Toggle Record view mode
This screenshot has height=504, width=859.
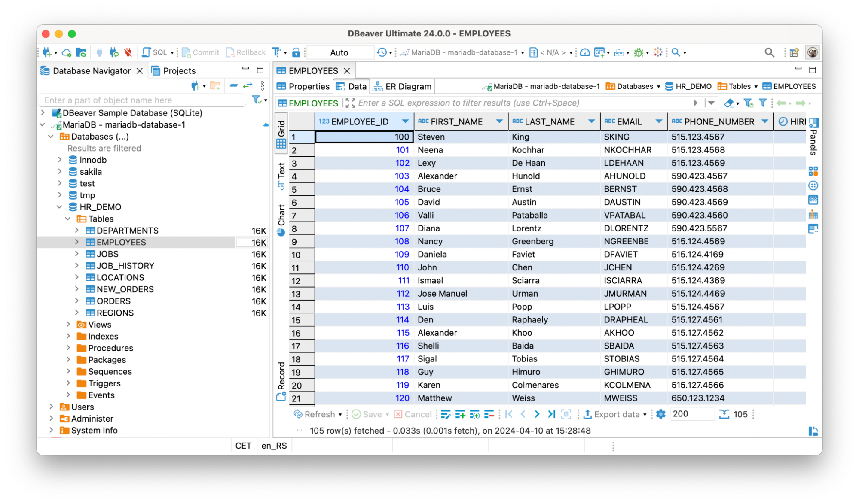tap(281, 381)
